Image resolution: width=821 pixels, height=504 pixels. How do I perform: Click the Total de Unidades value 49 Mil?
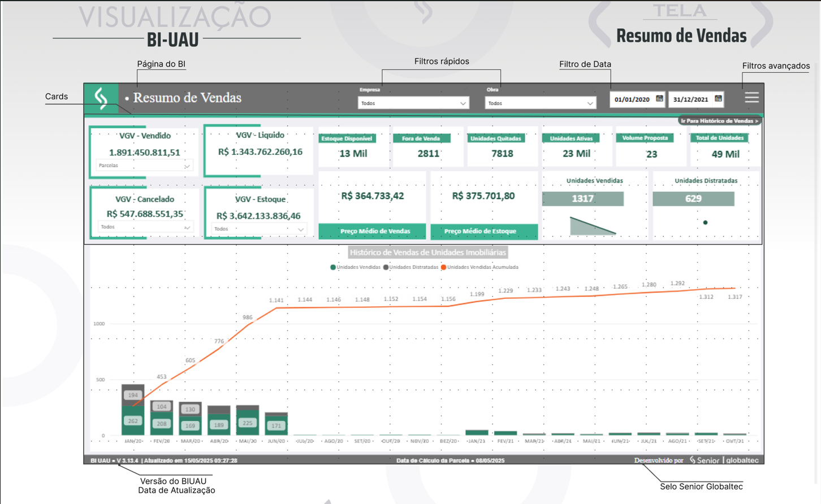725,154
